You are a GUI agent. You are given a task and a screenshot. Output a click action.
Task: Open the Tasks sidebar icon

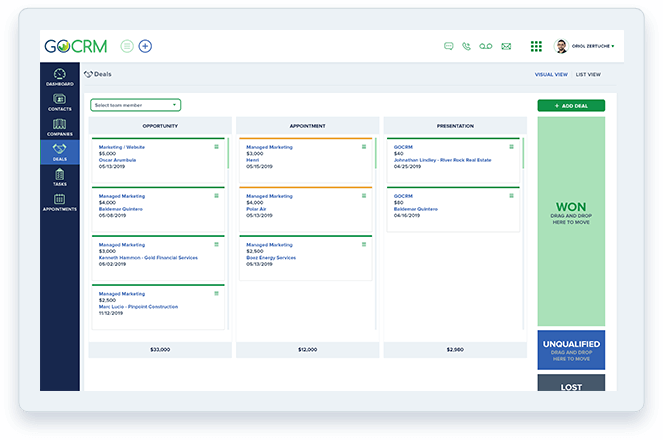click(x=60, y=177)
